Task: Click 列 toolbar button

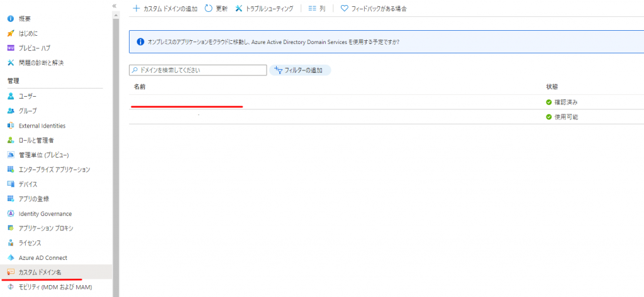Action: [x=317, y=8]
